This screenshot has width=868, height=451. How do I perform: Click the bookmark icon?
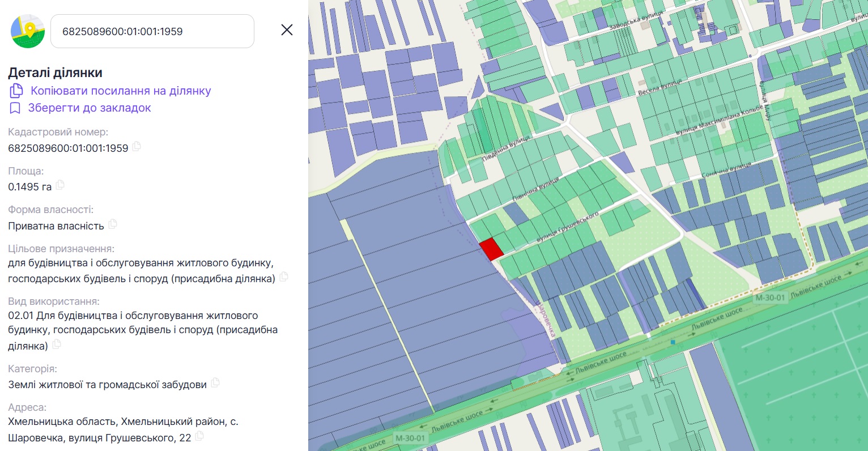(x=15, y=108)
